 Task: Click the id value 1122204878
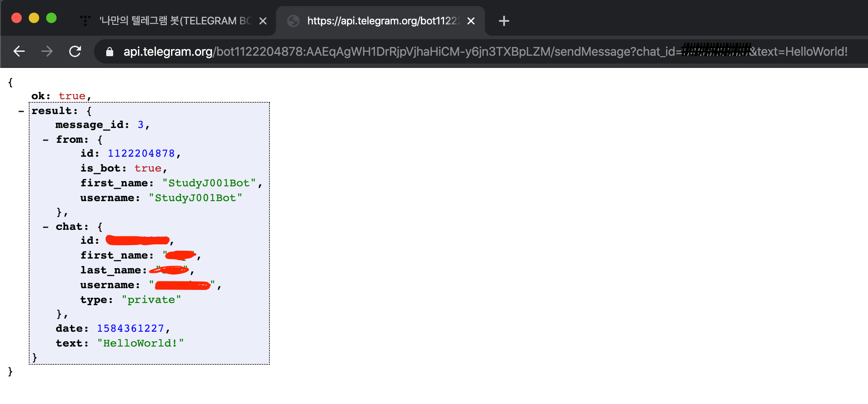click(141, 154)
